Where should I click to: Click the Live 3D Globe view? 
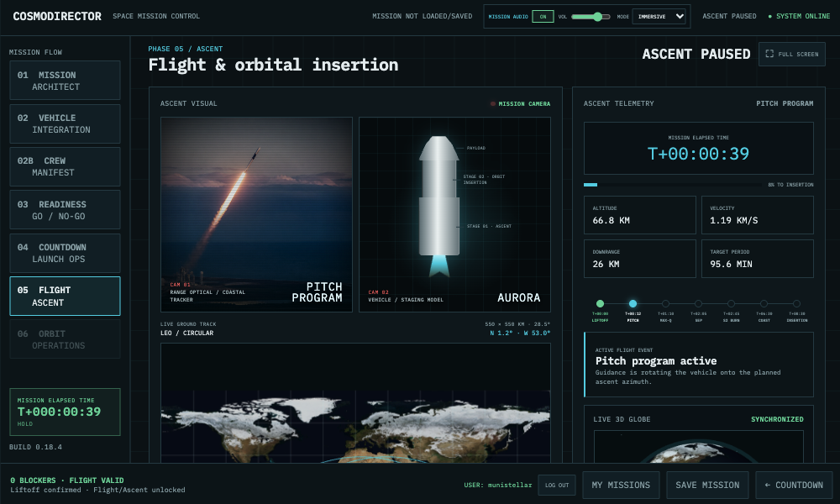699,446
